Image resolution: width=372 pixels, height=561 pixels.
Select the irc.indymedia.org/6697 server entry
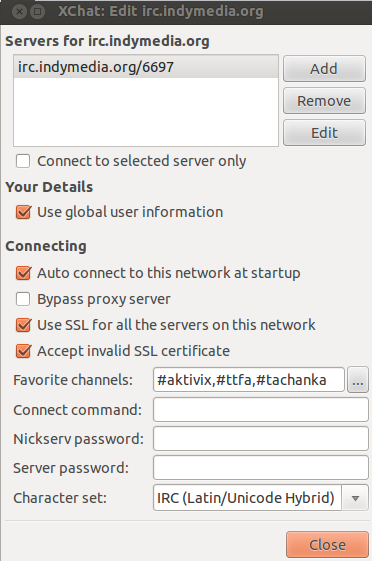point(146,67)
